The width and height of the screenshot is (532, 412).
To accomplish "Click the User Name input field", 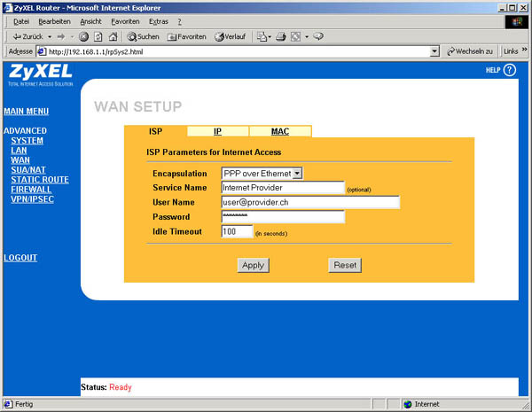I will [x=309, y=202].
